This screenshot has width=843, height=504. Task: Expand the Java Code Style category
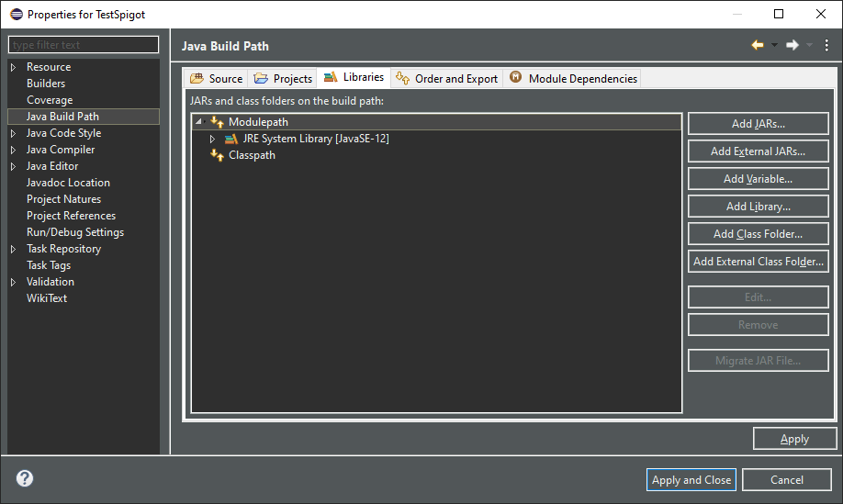(x=14, y=133)
